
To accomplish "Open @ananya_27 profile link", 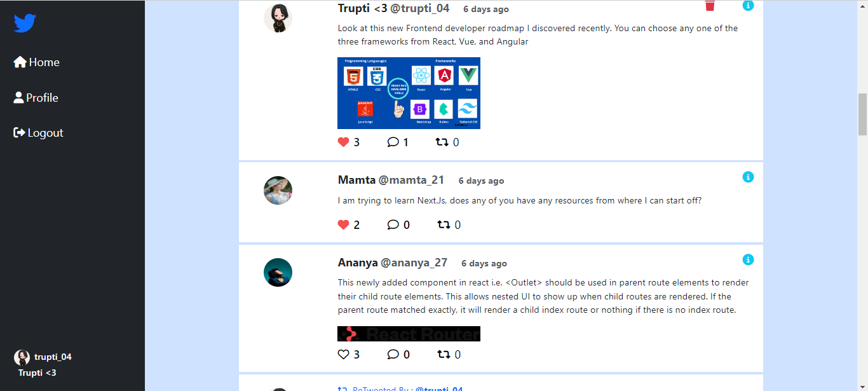I will [x=414, y=263].
